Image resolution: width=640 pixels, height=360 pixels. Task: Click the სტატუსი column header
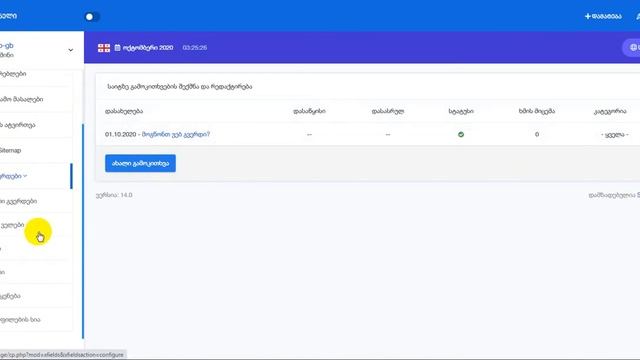[461, 111]
